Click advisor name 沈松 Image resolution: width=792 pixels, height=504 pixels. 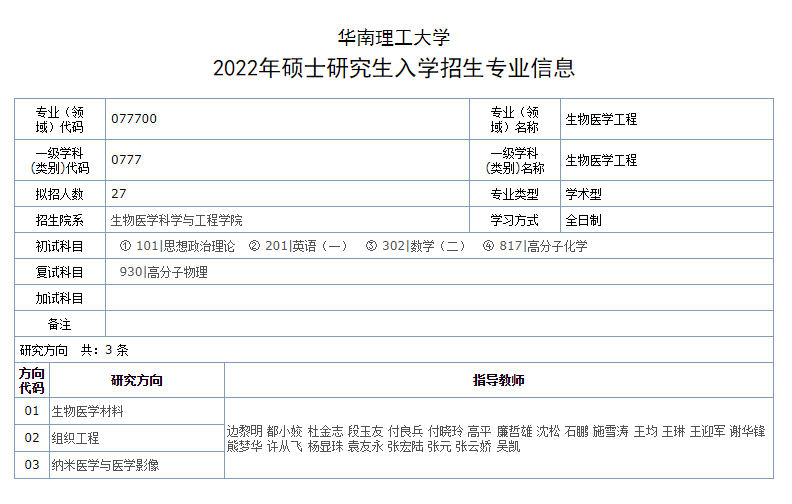(549, 431)
